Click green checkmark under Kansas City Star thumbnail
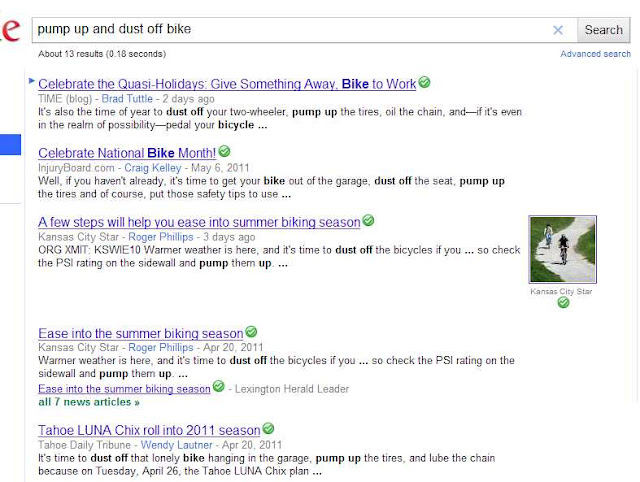This screenshot has height=482, width=640. [563, 302]
